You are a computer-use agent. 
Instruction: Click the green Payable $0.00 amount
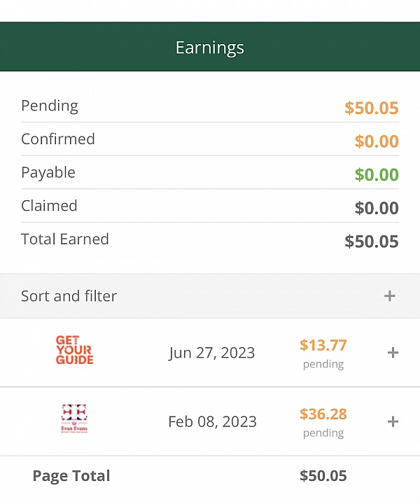(x=376, y=175)
